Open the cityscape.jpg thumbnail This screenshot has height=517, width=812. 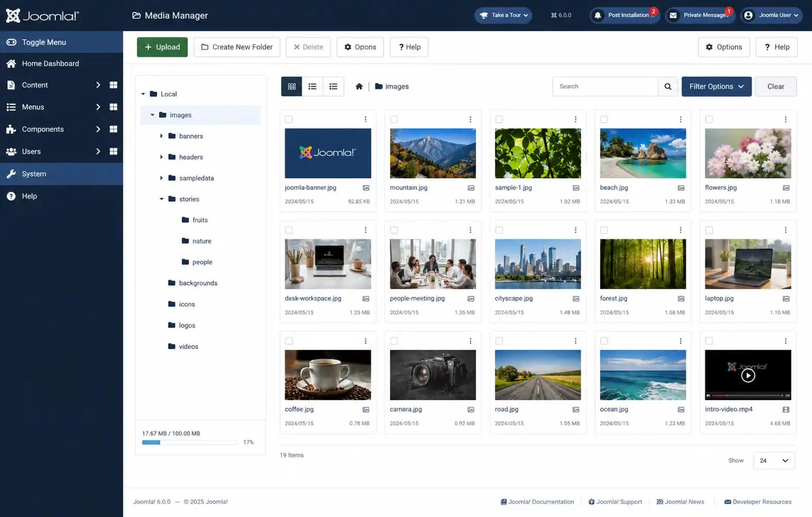tap(538, 264)
